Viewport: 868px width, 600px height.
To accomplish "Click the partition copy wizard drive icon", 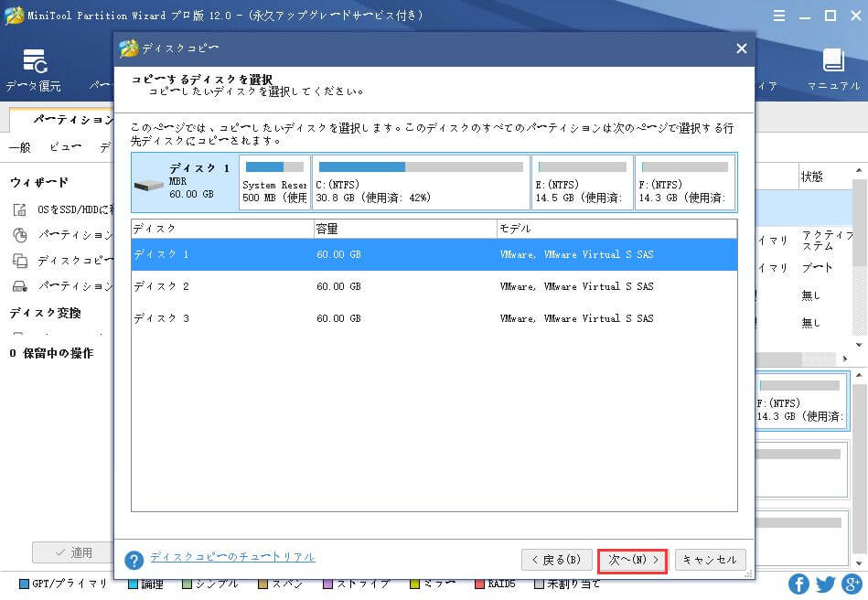I will click(x=19, y=286).
